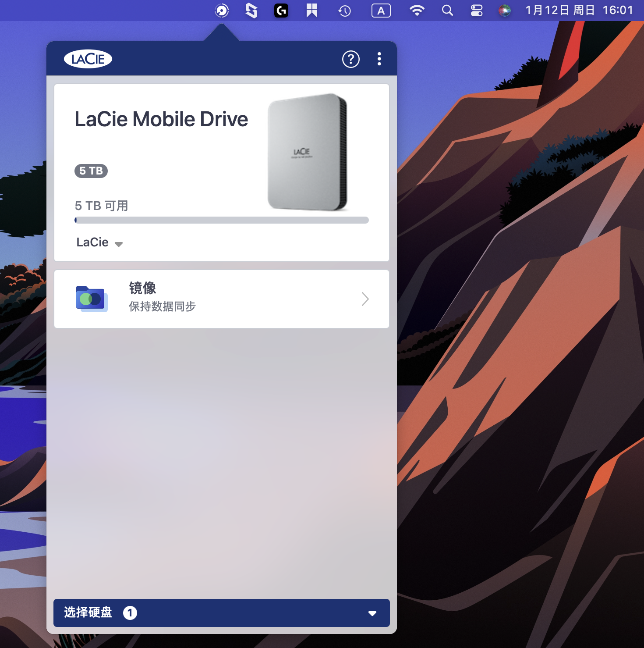Open Control Center in menu bar
The width and height of the screenshot is (644, 648).
tap(477, 11)
